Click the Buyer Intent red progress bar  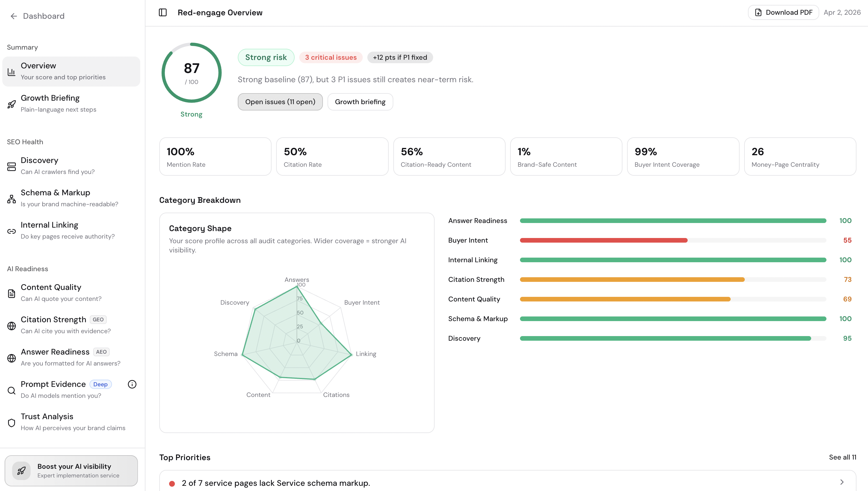click(604, 240)
